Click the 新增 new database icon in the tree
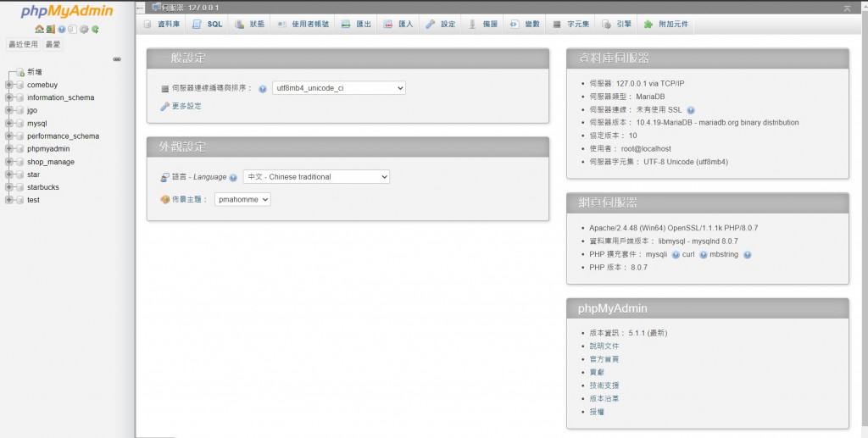 point(20,72)
